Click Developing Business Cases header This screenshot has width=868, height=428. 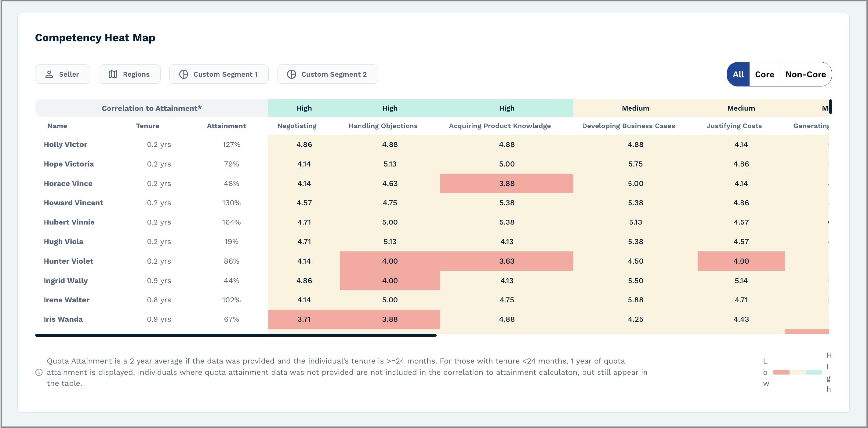pos(628,126)
